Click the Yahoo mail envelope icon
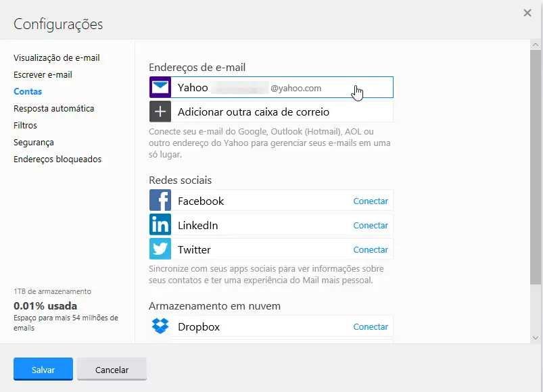Image resolution: width=543 pixels, height=392 pixels. click(x=160, y=88)
